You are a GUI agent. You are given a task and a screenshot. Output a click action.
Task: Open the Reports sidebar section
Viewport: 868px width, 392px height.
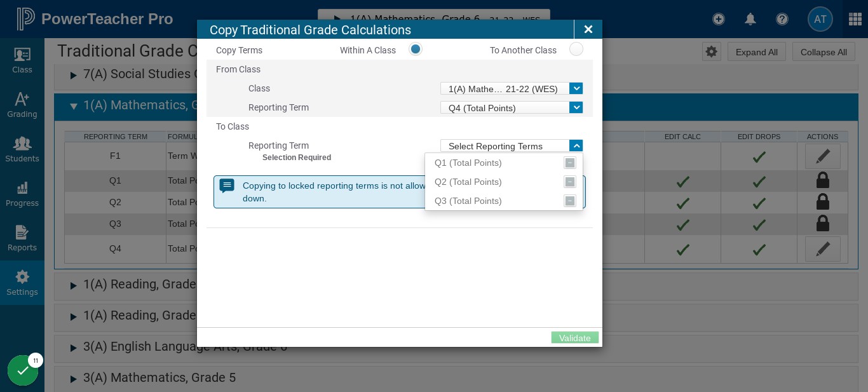pyautogui.click(x=22, y=238)
